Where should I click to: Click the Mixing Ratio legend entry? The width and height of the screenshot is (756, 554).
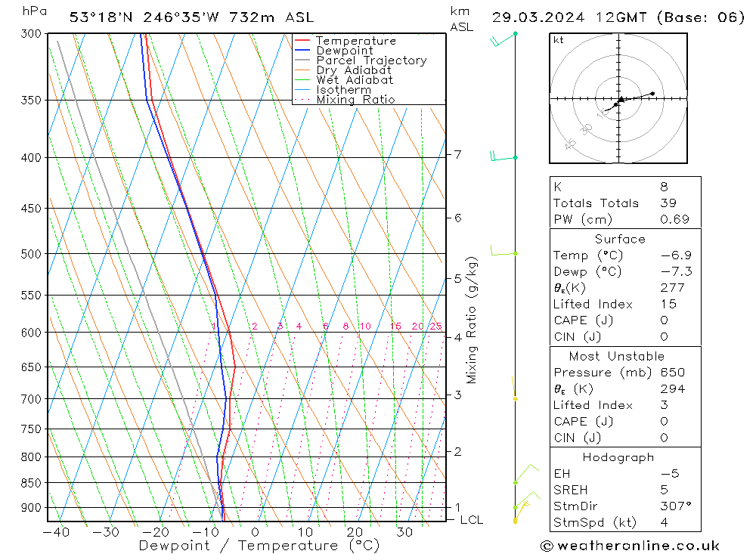pos(345,99)
